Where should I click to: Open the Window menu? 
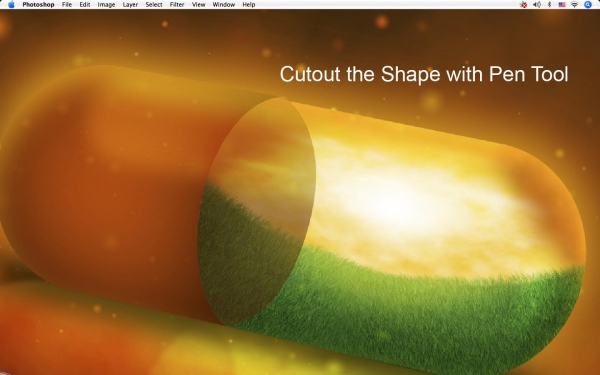click(223, 5)
